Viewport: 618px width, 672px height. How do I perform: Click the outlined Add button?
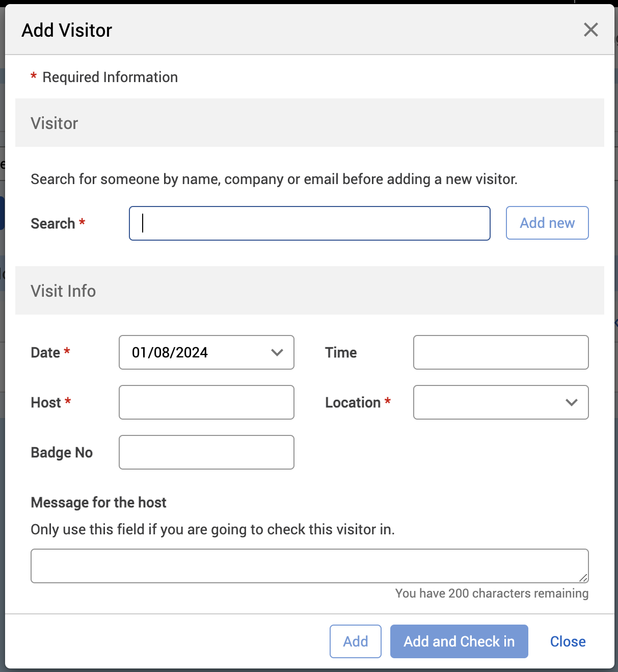coord(355,641)
